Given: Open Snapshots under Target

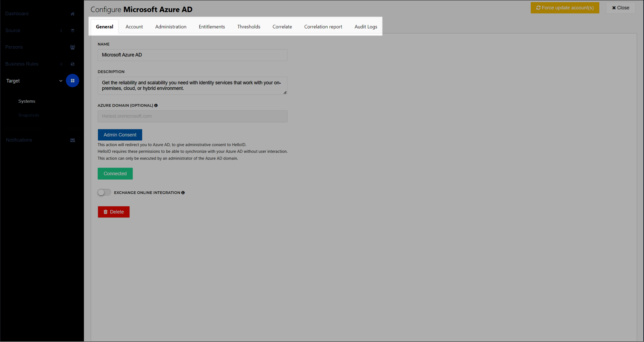Looking at the screenshot, I should (29, 115).
